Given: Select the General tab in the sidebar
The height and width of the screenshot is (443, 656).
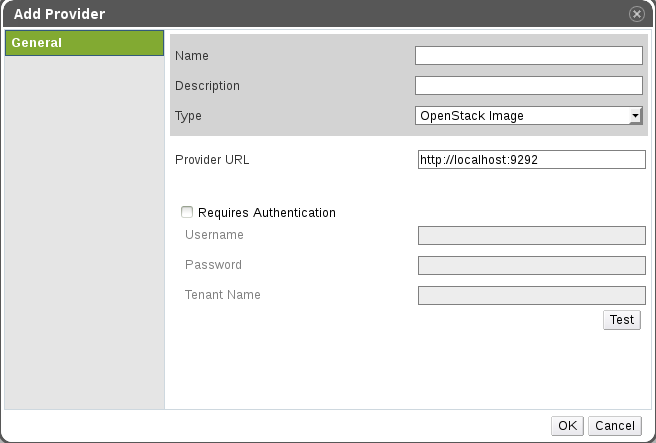Looking at the screenshot, I should (x=84, y=43).
